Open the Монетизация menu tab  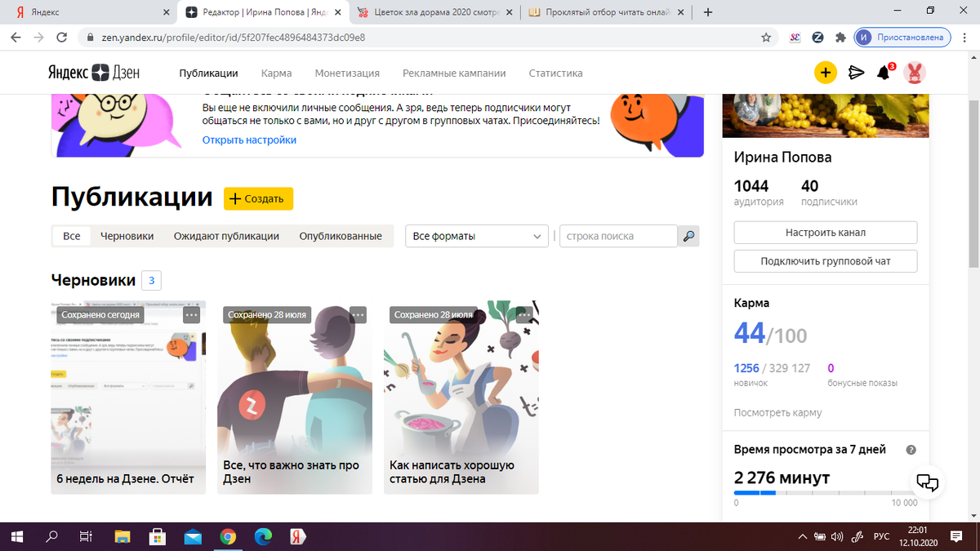(x=347, y=73)
